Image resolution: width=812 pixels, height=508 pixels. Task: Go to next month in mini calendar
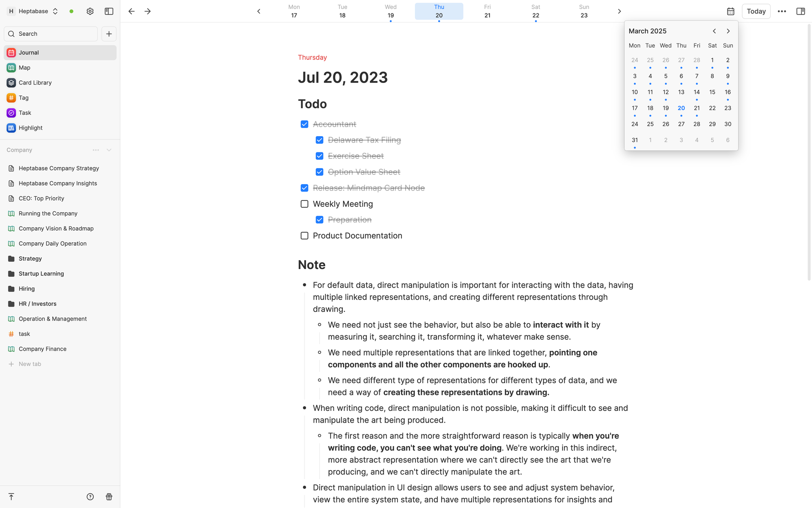(x=728, y=31)
